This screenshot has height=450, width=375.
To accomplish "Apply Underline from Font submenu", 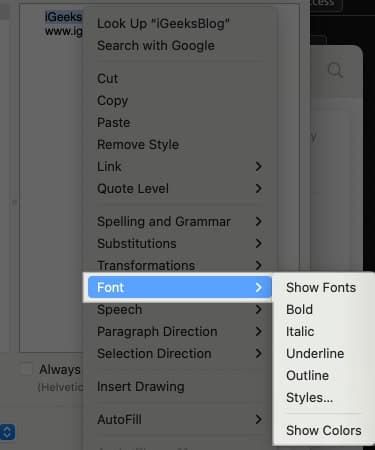I will tap(323, 354).
